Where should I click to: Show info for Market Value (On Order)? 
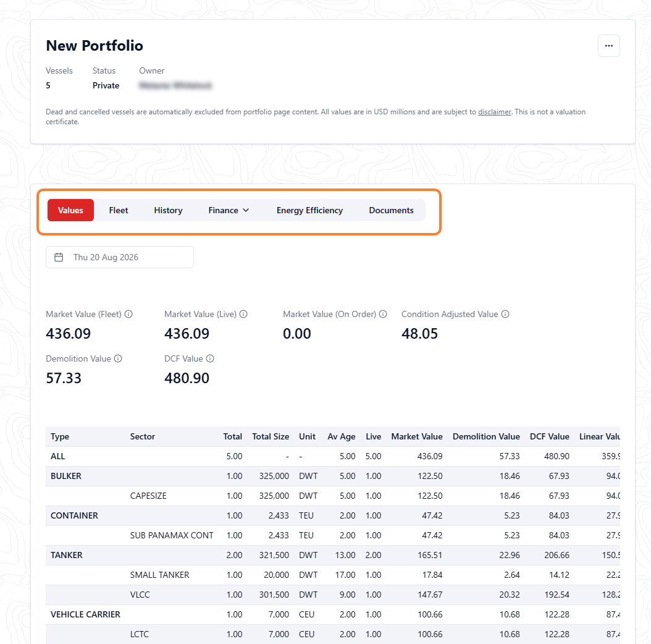coord(383,314)
